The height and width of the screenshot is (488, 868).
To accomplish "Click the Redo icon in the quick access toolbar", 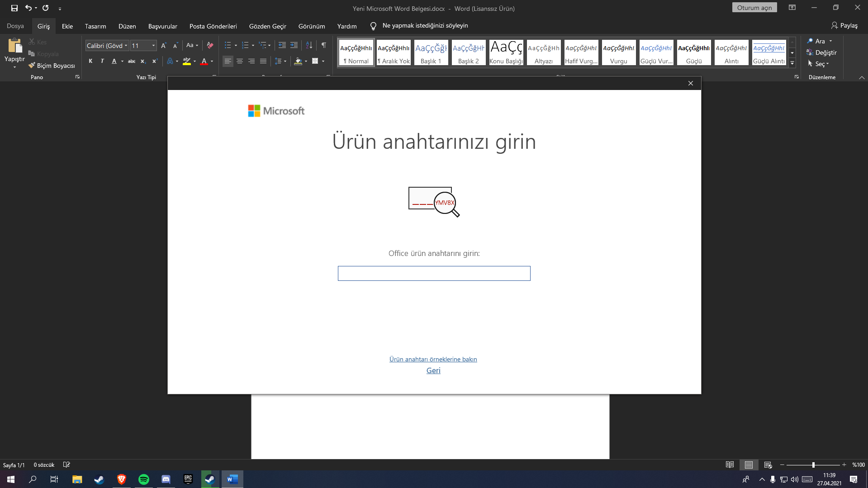I will pyautogui.click(x=46, y=8).
